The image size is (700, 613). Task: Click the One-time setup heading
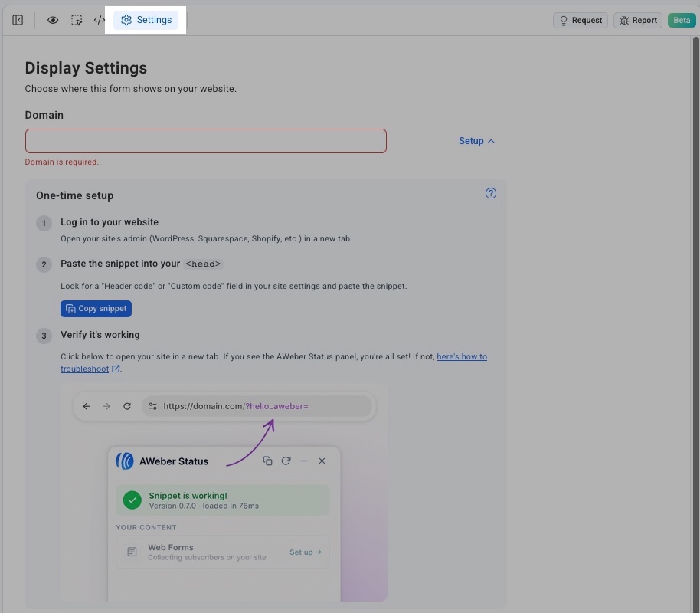click(x=74, y=195)
